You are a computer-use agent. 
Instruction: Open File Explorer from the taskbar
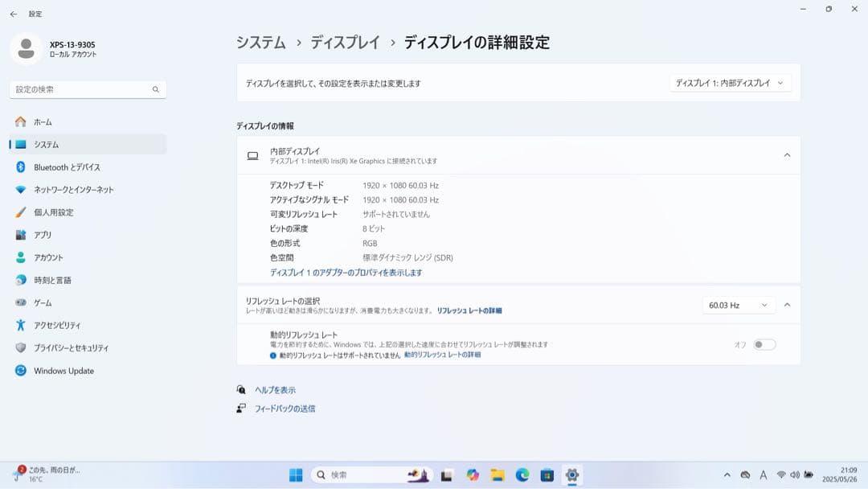[x=499, y=475]
